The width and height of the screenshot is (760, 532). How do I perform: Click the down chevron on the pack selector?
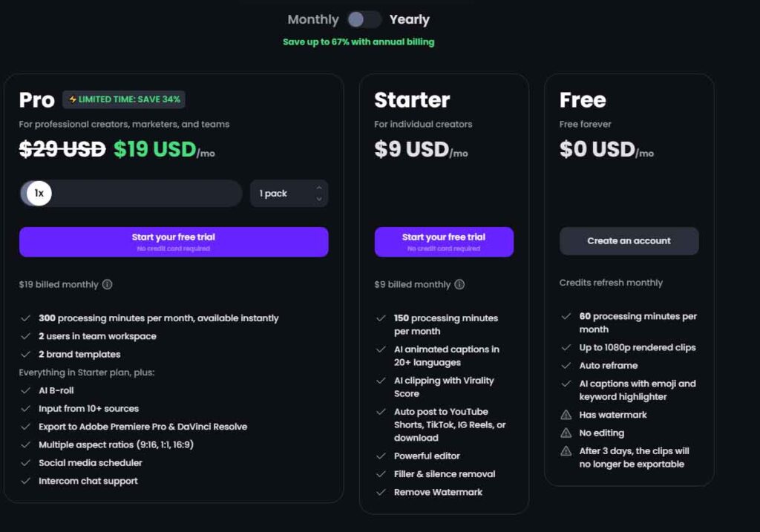pos(319,199)
